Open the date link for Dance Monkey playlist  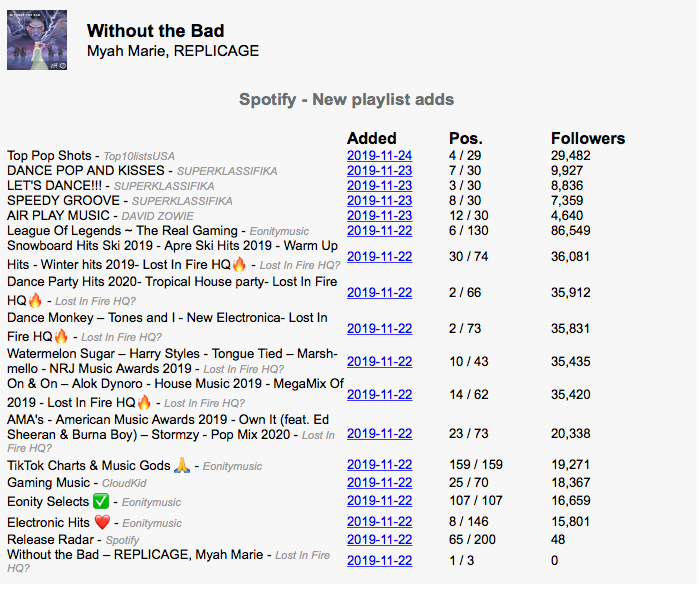[x=379, y=329]
